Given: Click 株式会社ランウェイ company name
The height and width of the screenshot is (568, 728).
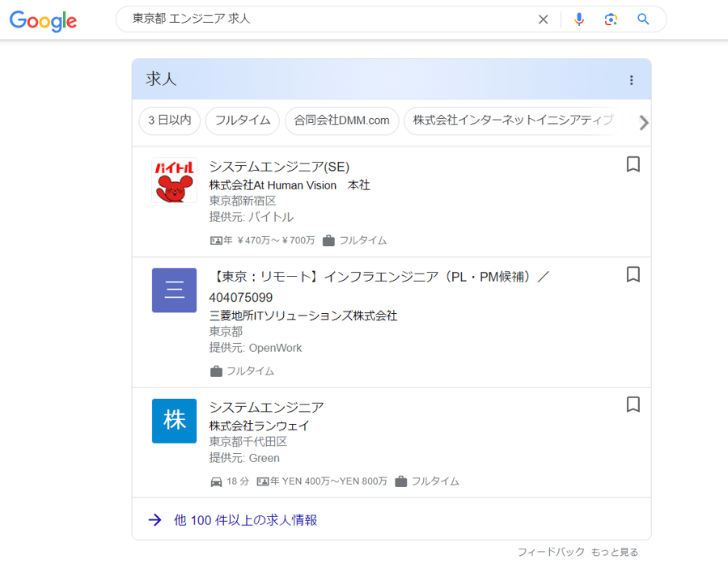Looking at the screenshot, I should click(x=259, y=426).
